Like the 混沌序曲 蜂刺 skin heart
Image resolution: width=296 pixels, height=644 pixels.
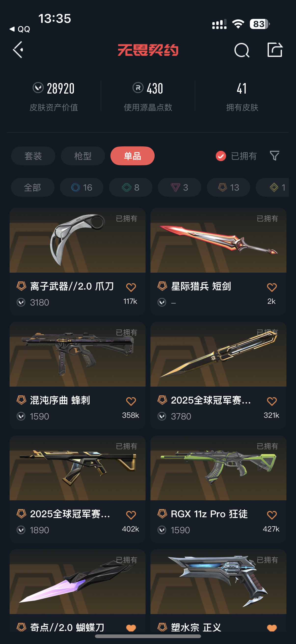point(131,401)
